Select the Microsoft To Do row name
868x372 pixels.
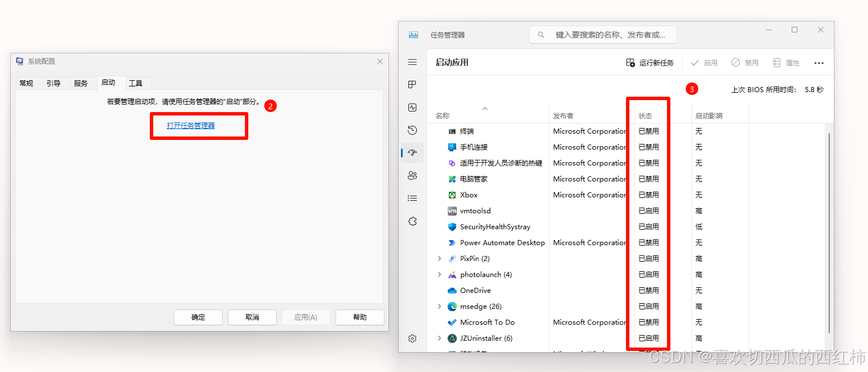tap(488, 323)
